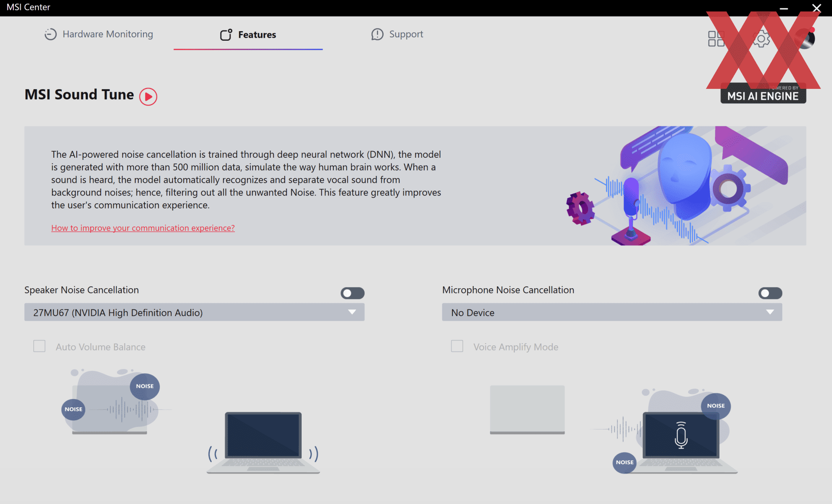Open How to improve your communication experience link

point(143,228)
